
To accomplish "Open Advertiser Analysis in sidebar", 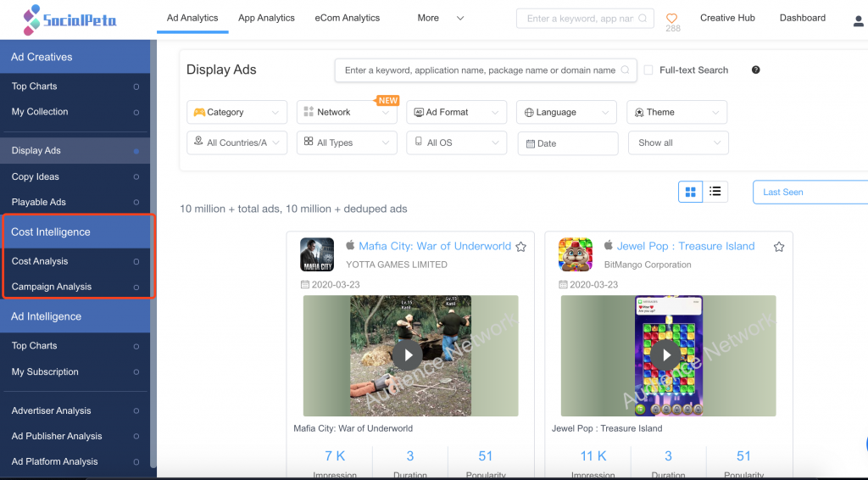I will pyautogui.click(x=75, y=410).
